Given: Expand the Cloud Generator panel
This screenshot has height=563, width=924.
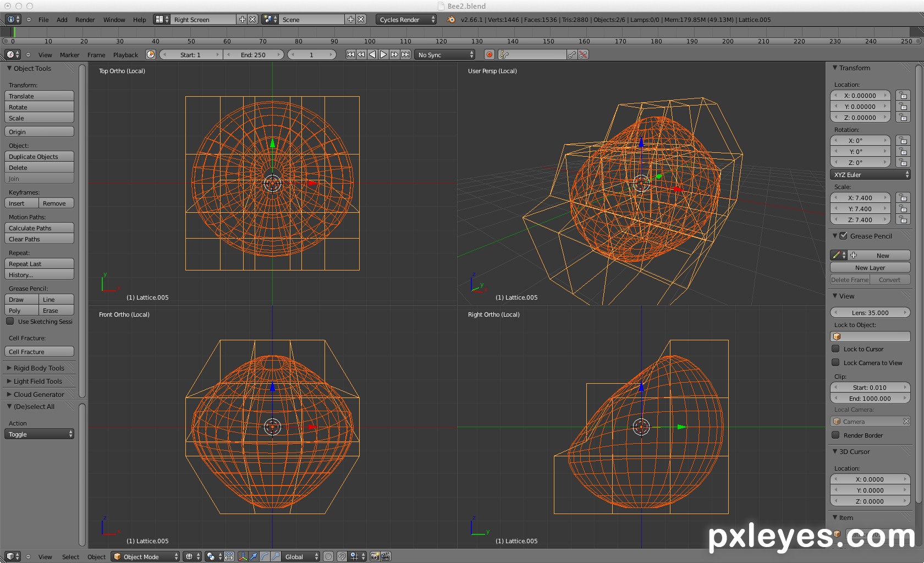Looking at the screenshot, I should pos(38,394).
